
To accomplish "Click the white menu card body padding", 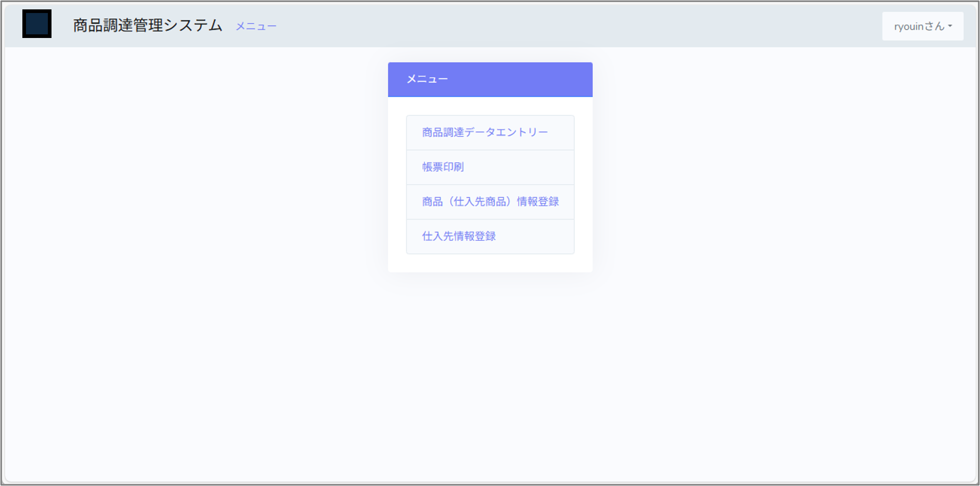I will (x=489, y=263).
